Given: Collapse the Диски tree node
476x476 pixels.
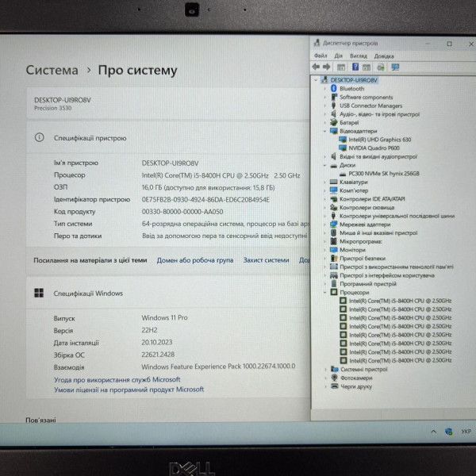Looking at the screenshot, I should 324,166.
